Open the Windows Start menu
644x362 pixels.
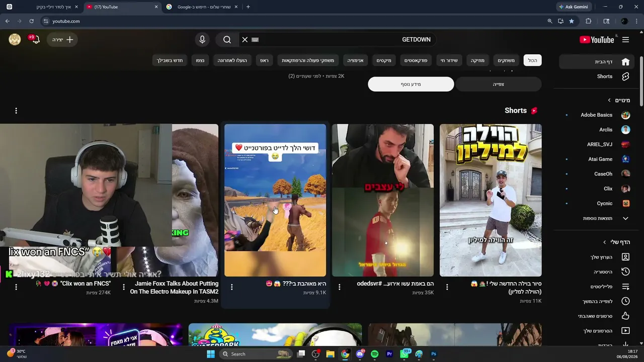(211, 354)
